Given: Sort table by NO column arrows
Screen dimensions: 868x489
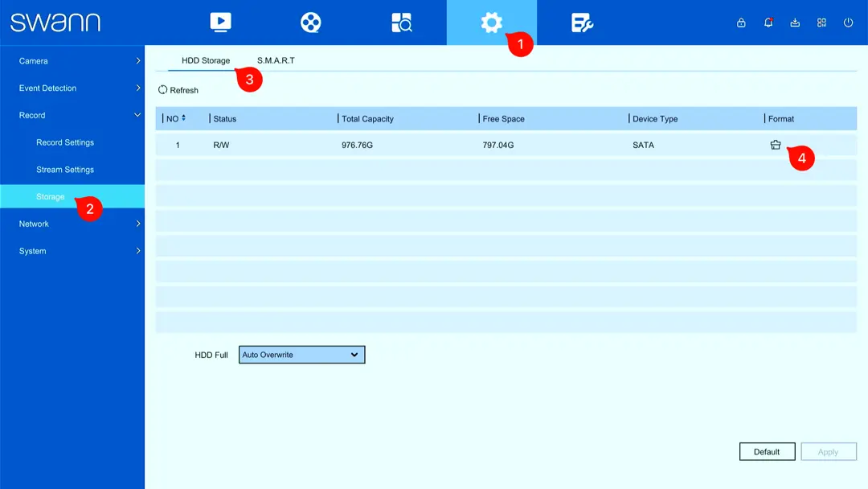Looking at the screenshot, I should pos(183,118).
